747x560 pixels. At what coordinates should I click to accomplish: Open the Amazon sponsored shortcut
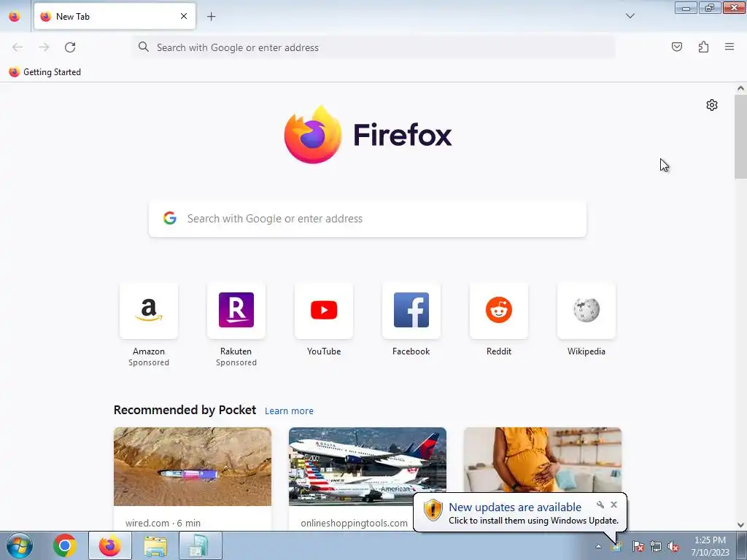[149, 311]
